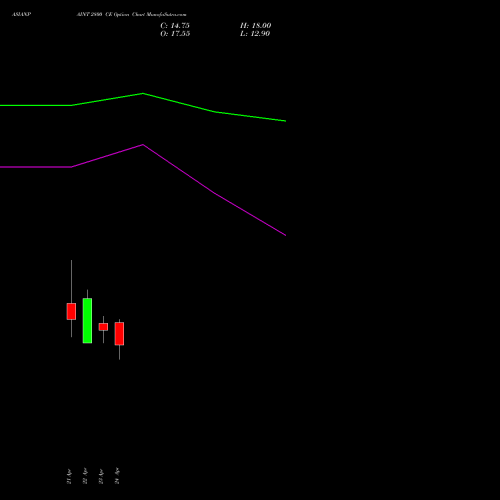The image size is (500, 500).
Task: Click the 'ASIANP' symbol text at the top left
Action: (21, 14)
